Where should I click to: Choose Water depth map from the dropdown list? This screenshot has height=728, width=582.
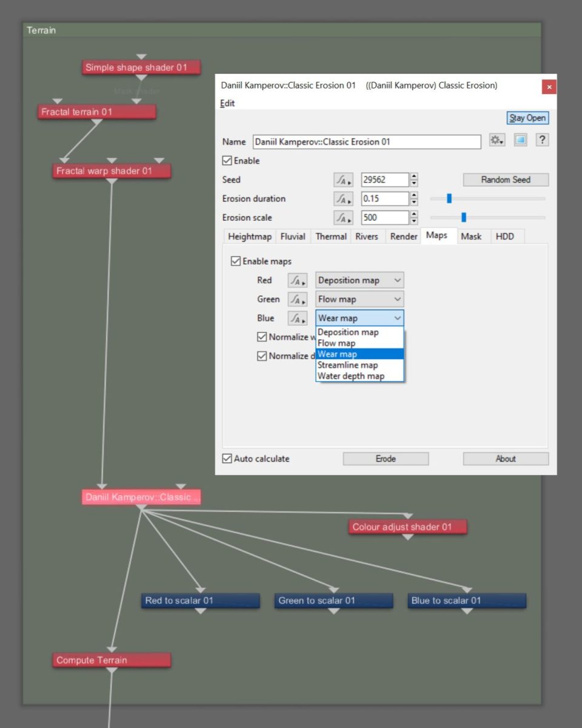click(x=360, y=376)
